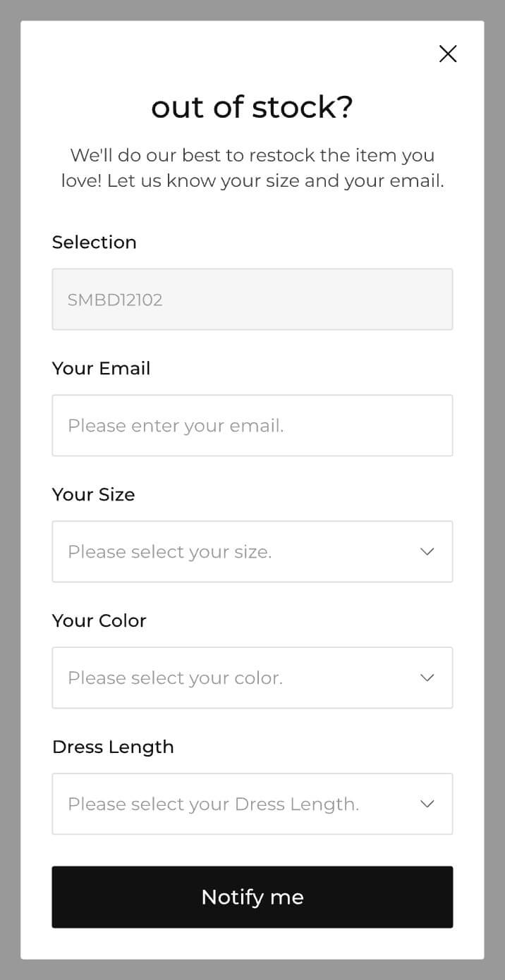Close the out of stock dialog
This screenshot has width=505, height=980.
[448, 54]
